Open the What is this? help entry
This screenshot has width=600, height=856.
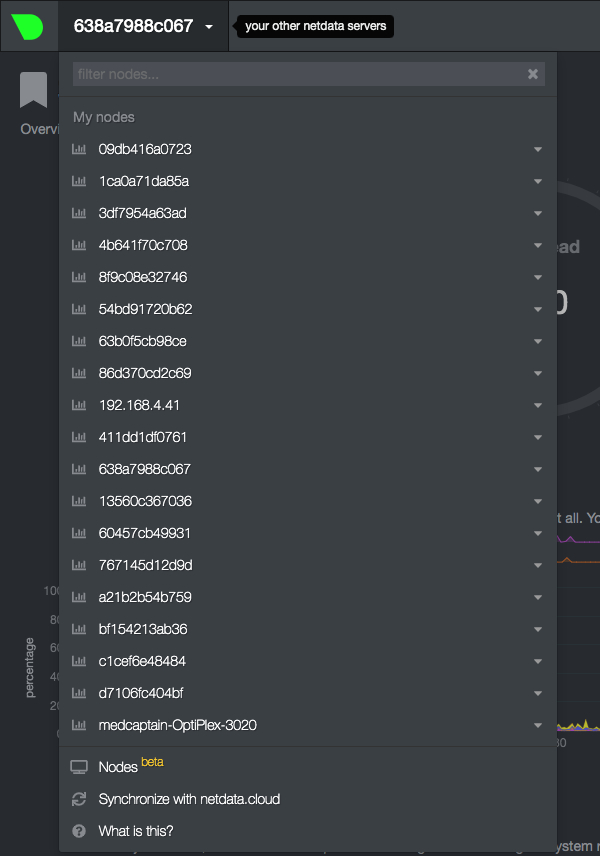pos(135,831)
